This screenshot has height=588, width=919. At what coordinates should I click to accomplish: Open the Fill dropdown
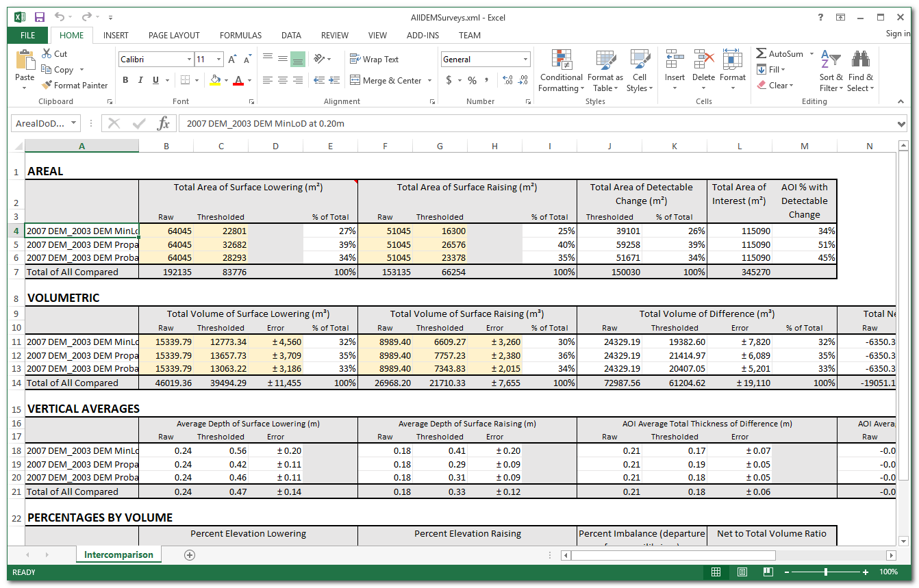point(771,70)
